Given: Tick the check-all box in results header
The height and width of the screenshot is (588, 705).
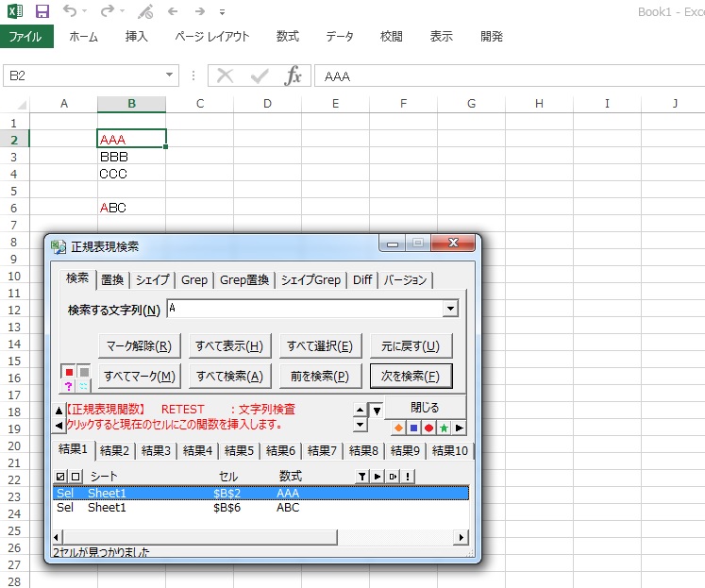Looking at the screenshot, I should click(61, 477).
